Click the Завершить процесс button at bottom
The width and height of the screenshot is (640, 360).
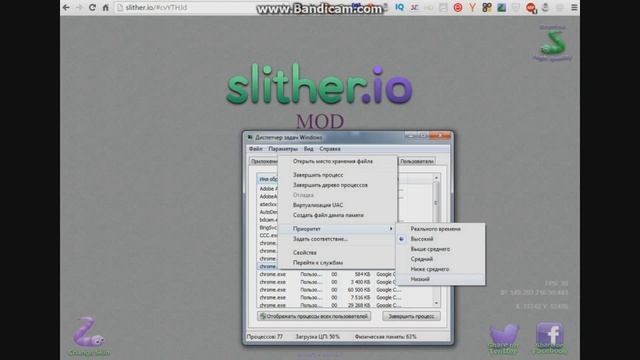point(411,316)
